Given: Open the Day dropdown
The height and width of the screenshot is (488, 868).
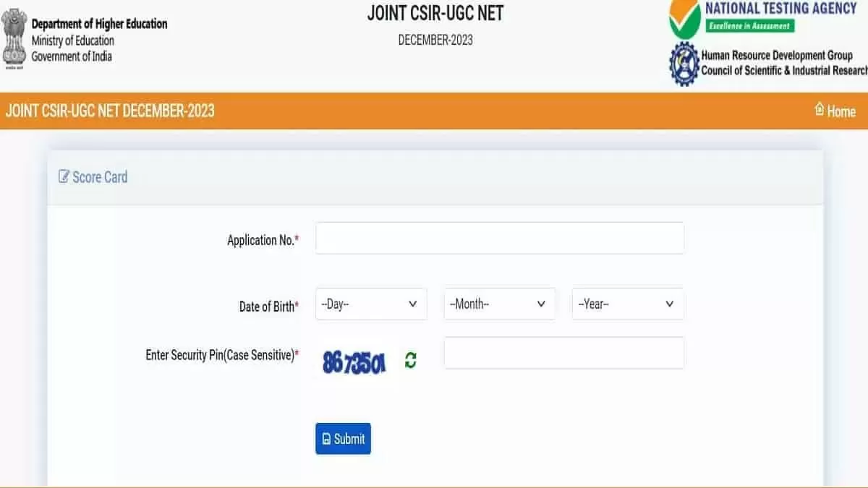Looking at the screenshot, I should click(370, 304).
